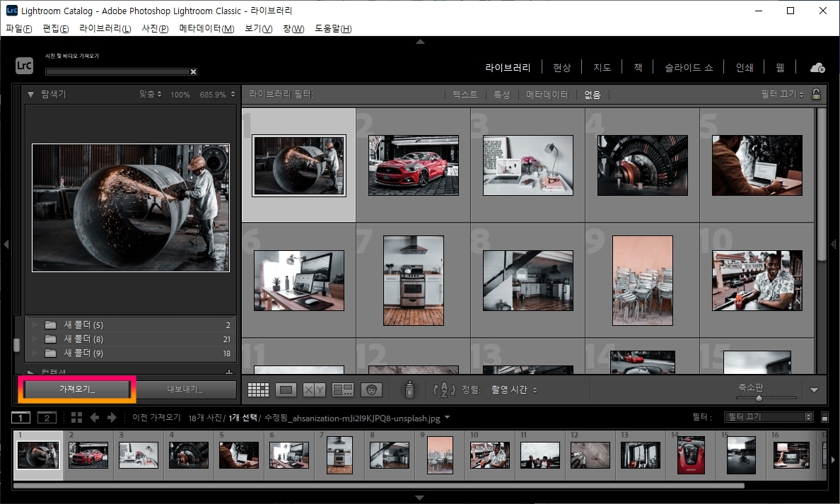This screenshot has width=840, height=504.
Task: Switch to 웹 Web module
Action: point(780,67)
